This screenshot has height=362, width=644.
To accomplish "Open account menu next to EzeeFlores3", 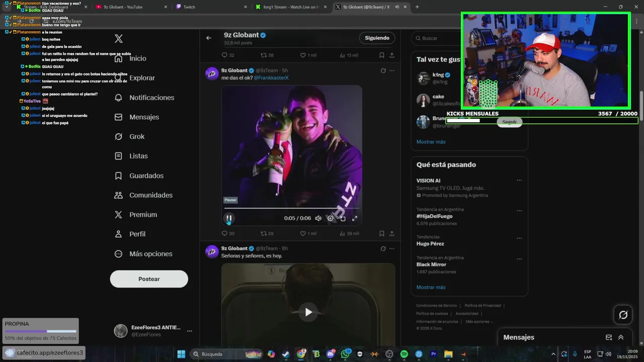I will [x=190, y=331].
